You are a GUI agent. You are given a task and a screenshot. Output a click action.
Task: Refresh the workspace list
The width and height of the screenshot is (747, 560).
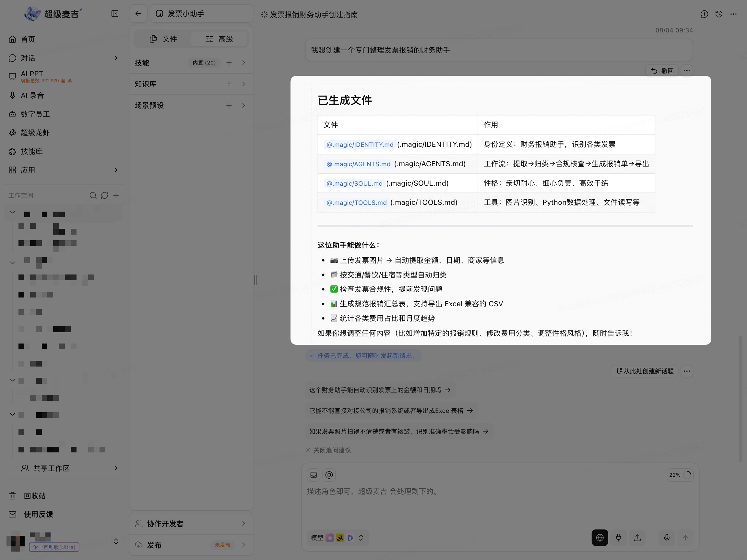tap(104, 195)
